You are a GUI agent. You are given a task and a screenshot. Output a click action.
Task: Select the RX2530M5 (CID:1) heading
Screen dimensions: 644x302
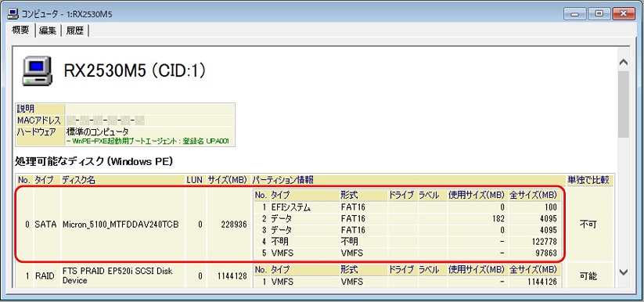(x=135, y=71)
